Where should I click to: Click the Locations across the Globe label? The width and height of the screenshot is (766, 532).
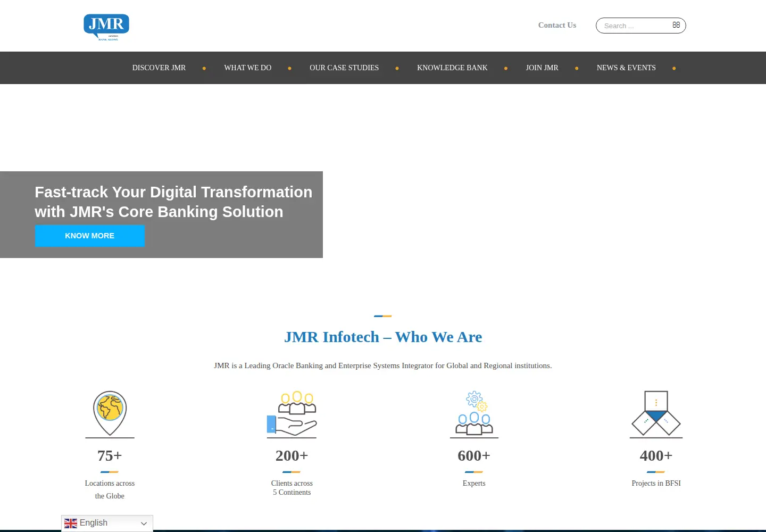(x=110, y=489)
